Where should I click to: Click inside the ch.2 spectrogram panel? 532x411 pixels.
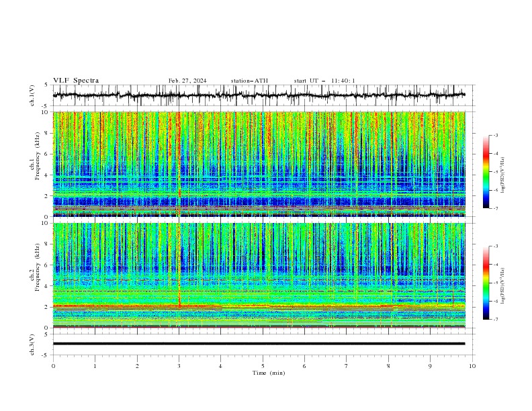[x=259, y=275]
